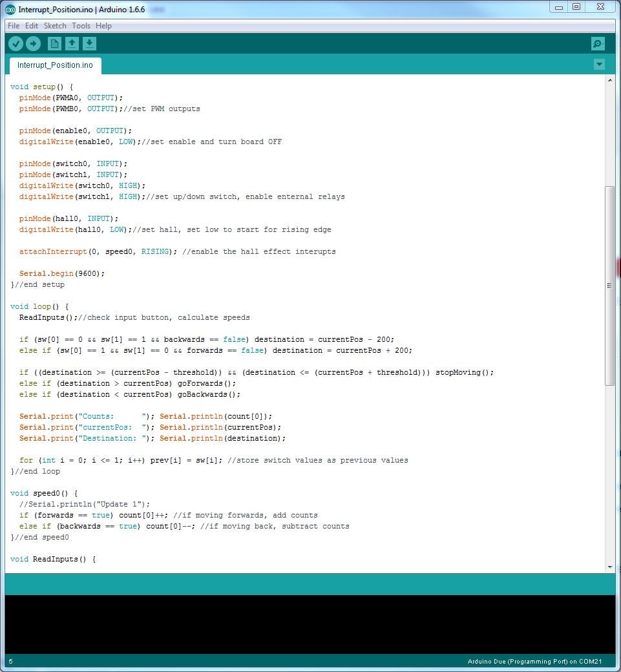
Task: Click the 'pinMode(hall0, INPUT);' line
Action: coord(68,218)
